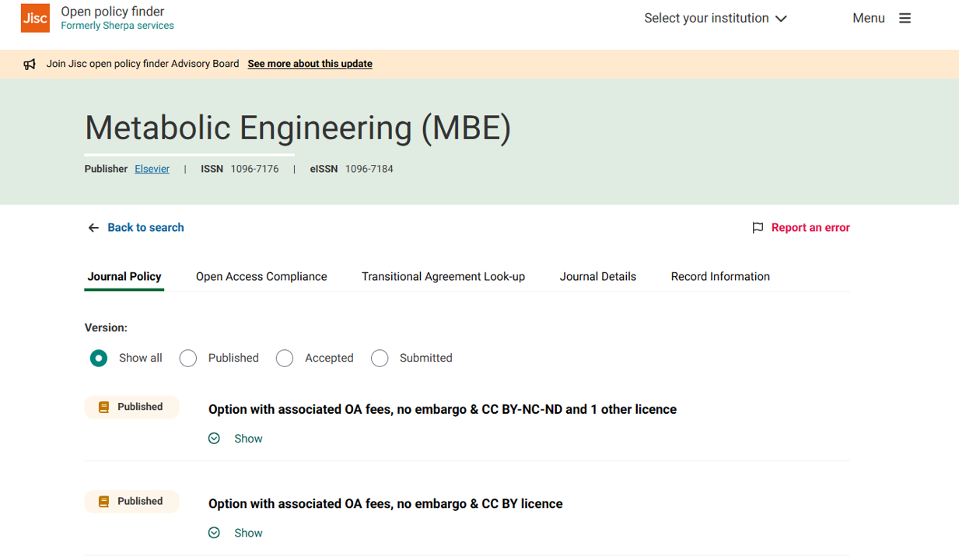The width and height of the screenshot is (959, 560).
Task: Click the megaphone announcement icon
Action: coord(30,64)
